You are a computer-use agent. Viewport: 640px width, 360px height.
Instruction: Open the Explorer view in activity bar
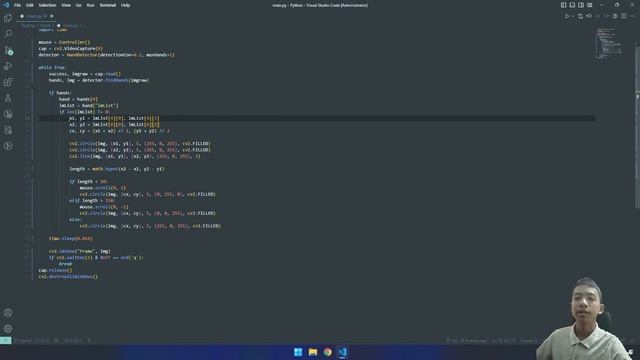pos(8,18)
